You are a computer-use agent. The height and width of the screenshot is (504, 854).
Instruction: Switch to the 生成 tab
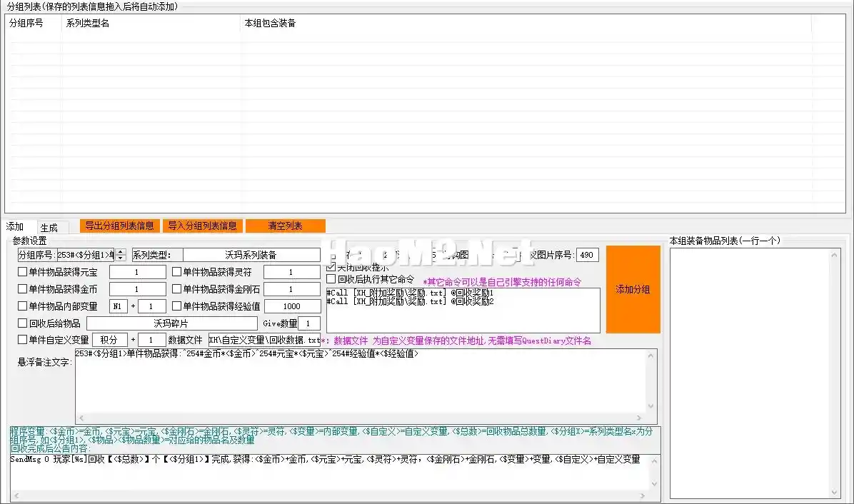coord(49,228)
